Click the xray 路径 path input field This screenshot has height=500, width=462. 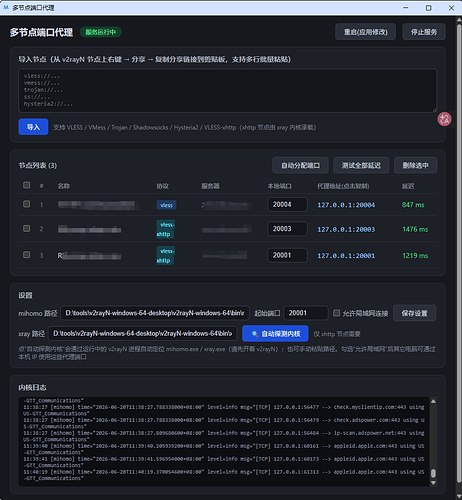pos(143,333)
